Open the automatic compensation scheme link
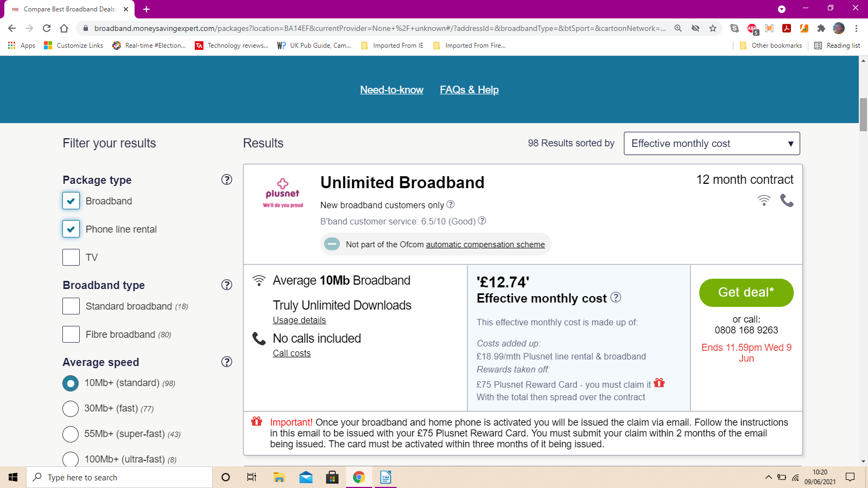Screen dimensions: 868x488 (x=486, y=245)
